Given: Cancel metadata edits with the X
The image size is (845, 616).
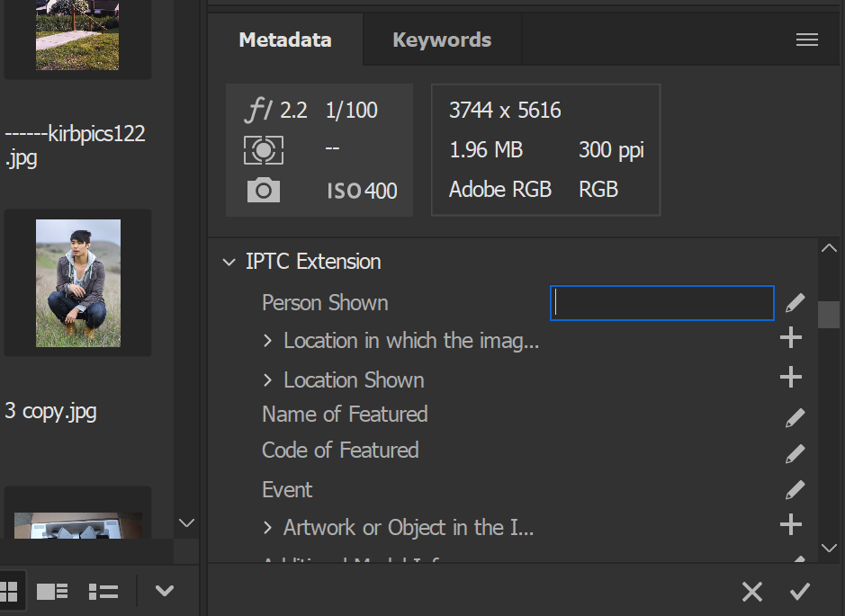Looking at the screenshot, I should [752, 591].
